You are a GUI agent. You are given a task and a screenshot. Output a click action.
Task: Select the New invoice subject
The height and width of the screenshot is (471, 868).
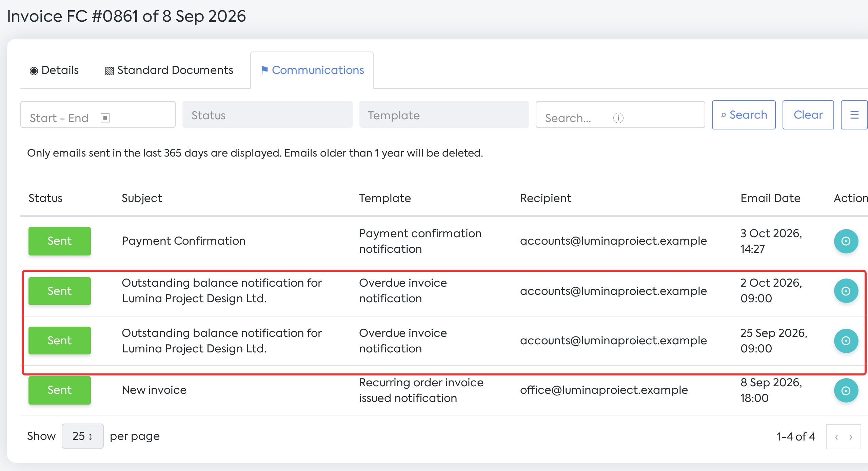[x=154, y=390]
